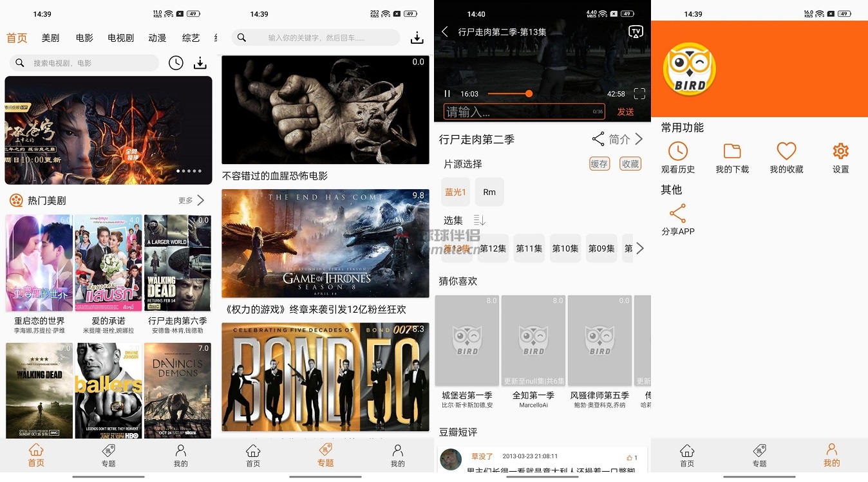
Task: Expand 热门美剧 with 更多 arrow
Action: [x=200, y=200]
